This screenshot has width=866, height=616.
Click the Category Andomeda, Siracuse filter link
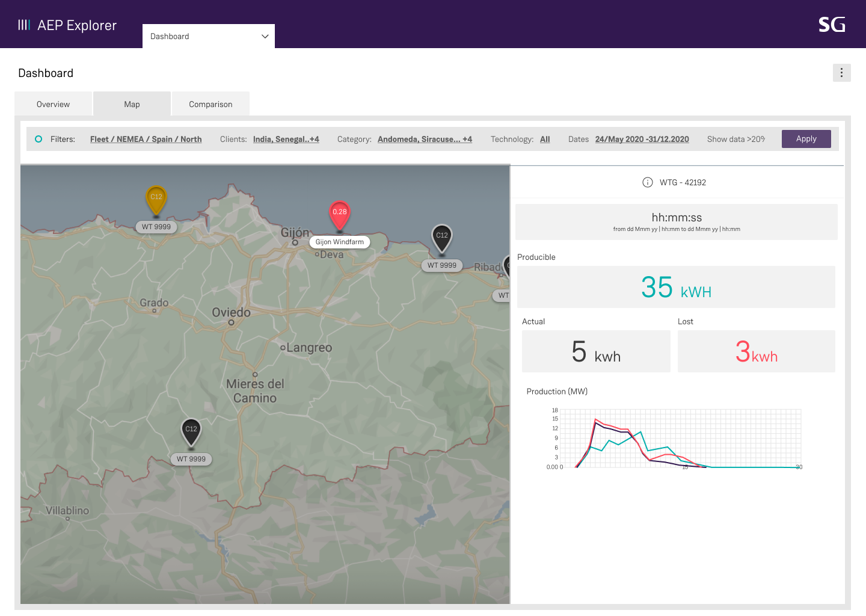coord(425,139)
